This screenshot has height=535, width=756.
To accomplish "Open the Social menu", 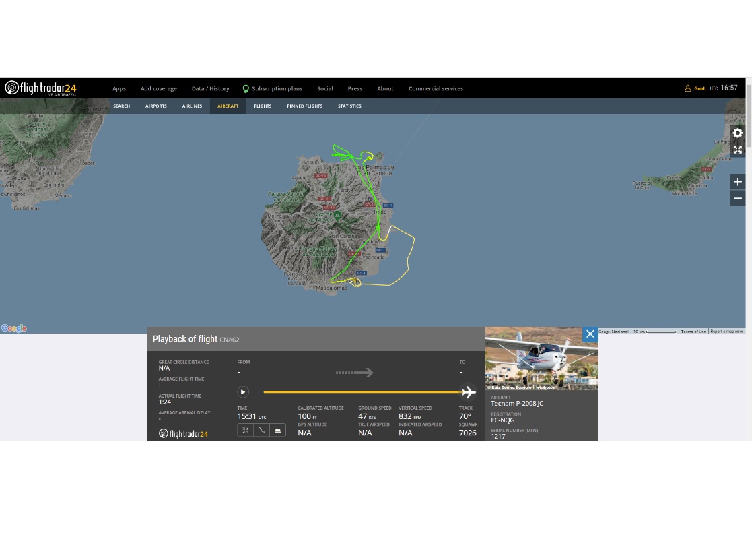I will click(x=325, y=88).
